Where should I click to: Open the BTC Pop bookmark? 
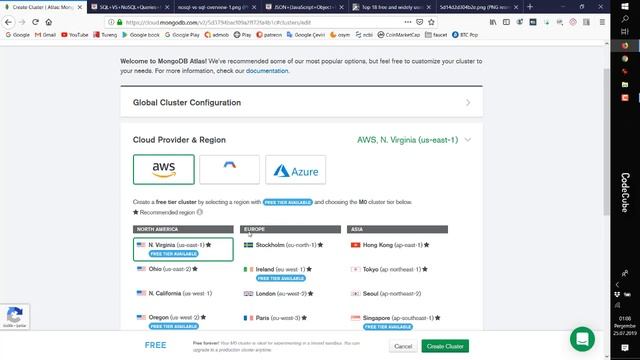point(465,35)
